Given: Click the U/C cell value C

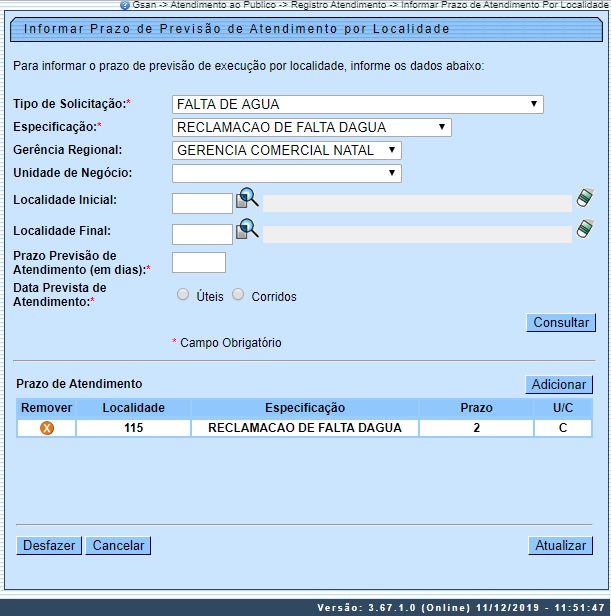Looking at the screenshot, I should coord(563,428).
